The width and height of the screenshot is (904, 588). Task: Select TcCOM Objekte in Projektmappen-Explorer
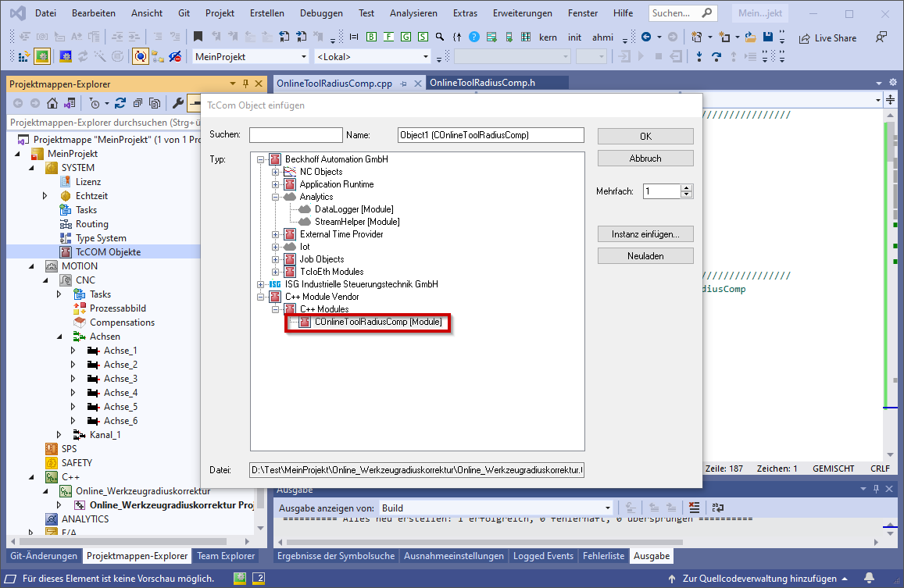click(x=108, y=252)
